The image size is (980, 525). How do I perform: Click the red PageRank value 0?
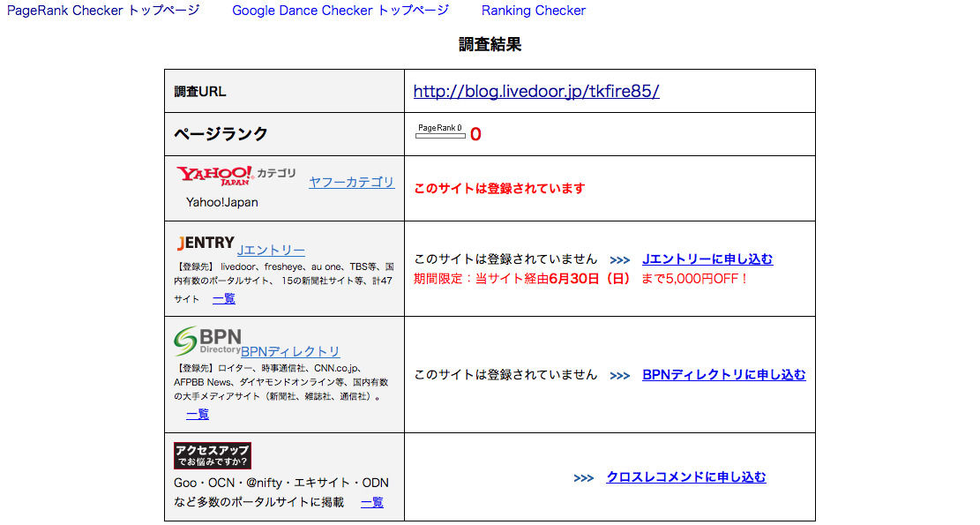pos(475,134)
